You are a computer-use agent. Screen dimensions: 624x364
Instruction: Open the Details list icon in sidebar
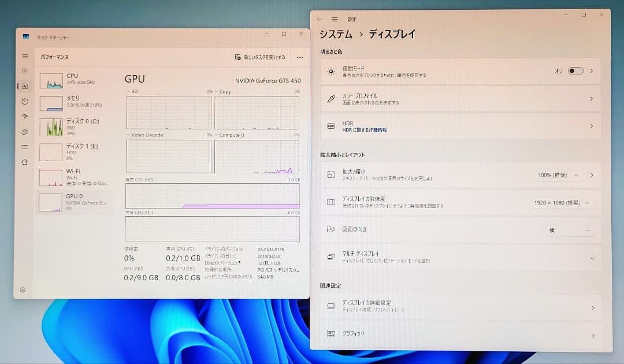[x=24, y=147]
